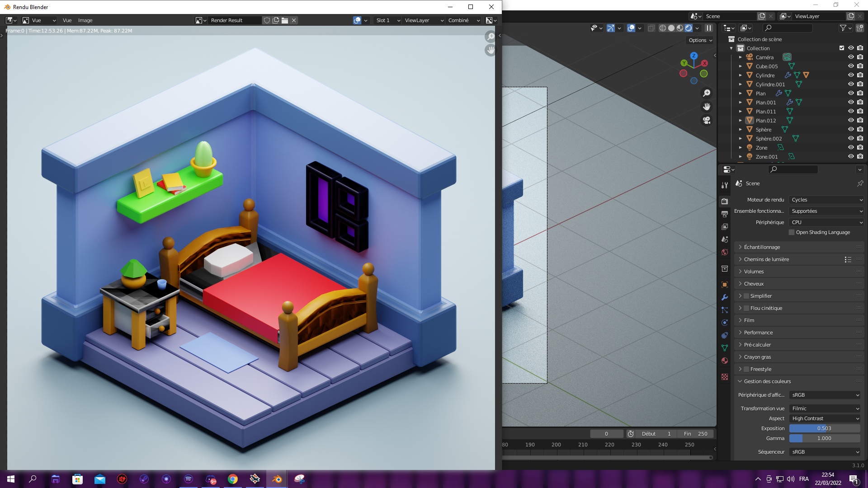This screenshot has height=488, width=868.
Task: Open the Material properties tab
Action: coord(725,361)
